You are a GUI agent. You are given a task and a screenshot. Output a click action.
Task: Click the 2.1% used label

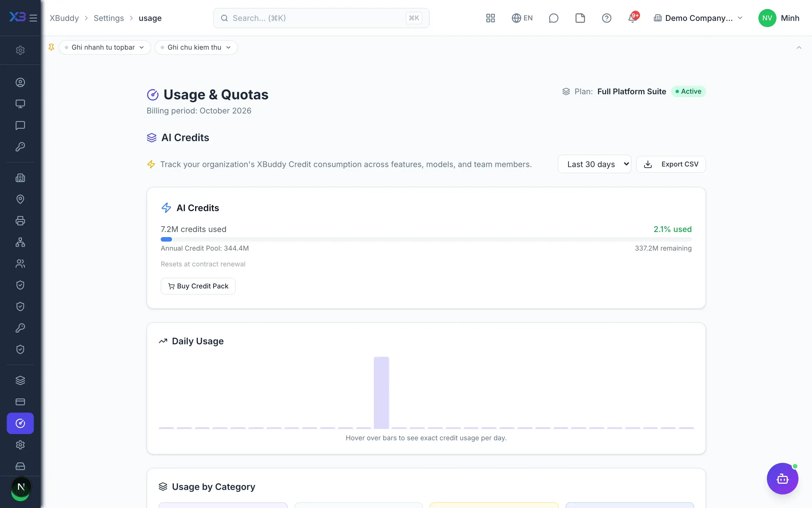point(672,229)
